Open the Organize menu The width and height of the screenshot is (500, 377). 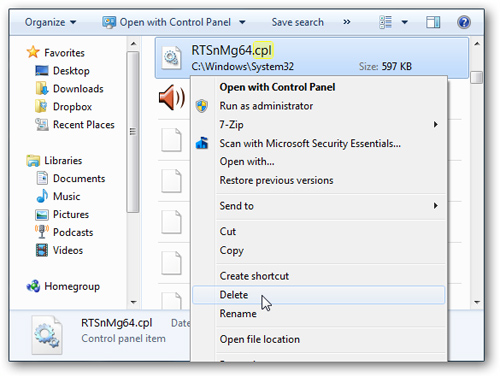click(50, 22)
